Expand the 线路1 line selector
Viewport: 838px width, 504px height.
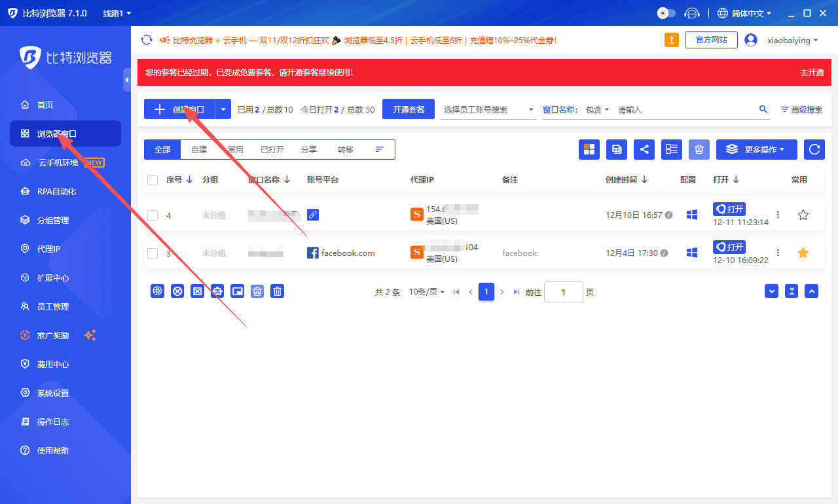117,13
